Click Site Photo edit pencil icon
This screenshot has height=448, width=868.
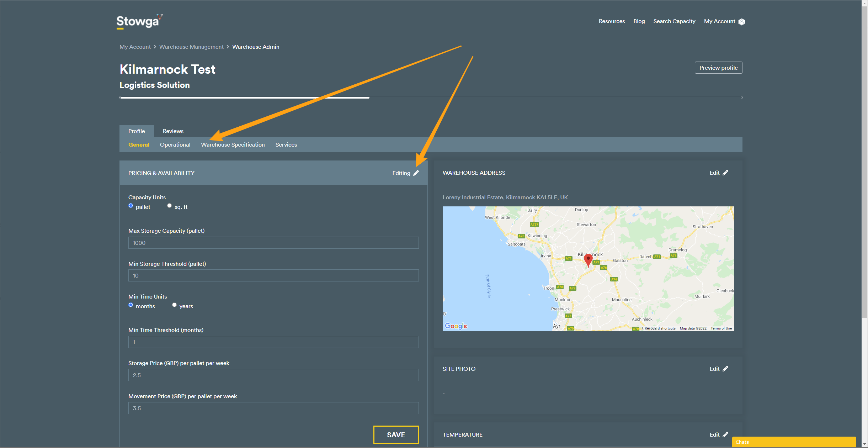coord(725,369)
